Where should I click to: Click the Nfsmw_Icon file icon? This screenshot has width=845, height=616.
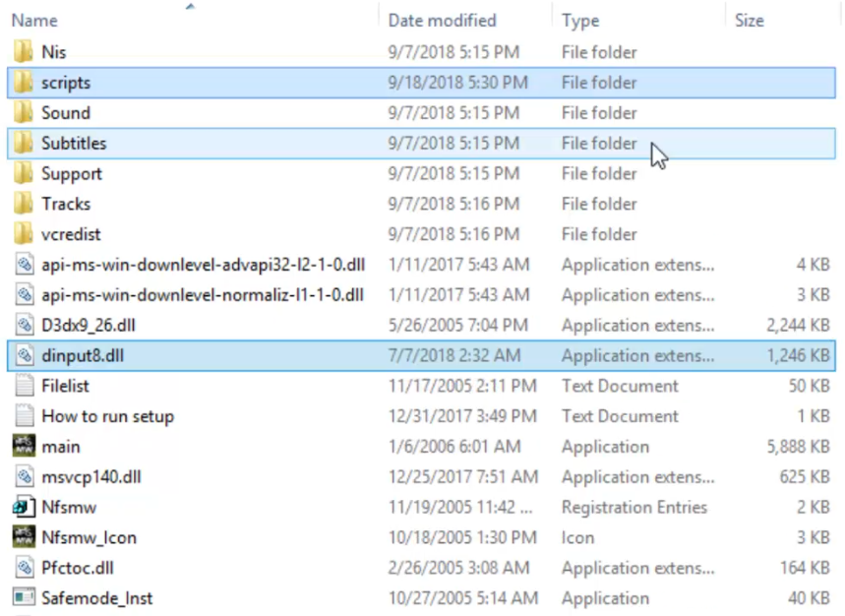point(24,537)
